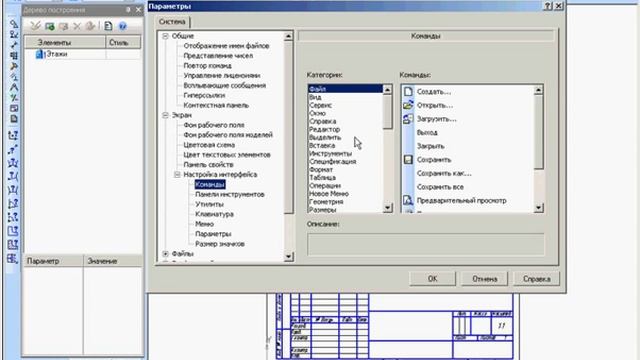Click the X delete icon in the tree panel toolbar
This screenshot has width=640, height=360.
77,26
